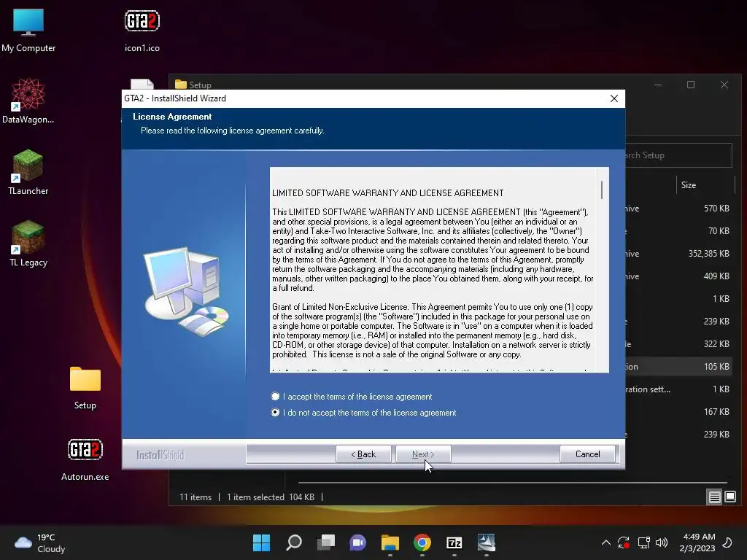The image size is (747, 560).
Task: Launch TLauncher desktop shortcut
Action: 28,172
